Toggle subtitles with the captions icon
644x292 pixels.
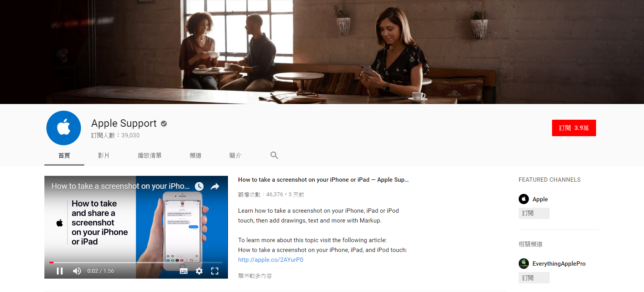[x=183, y=271]
